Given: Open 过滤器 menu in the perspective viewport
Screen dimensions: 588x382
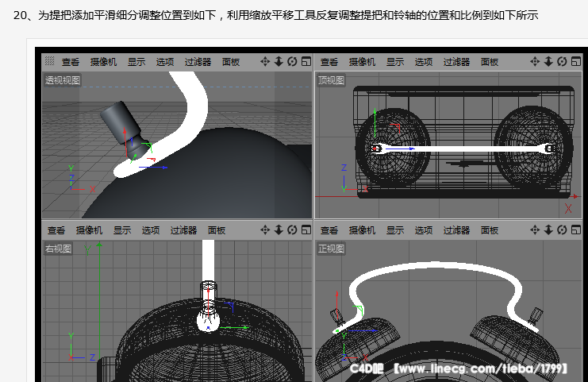Looking at the screenshot, I should [x=198, y=62].
